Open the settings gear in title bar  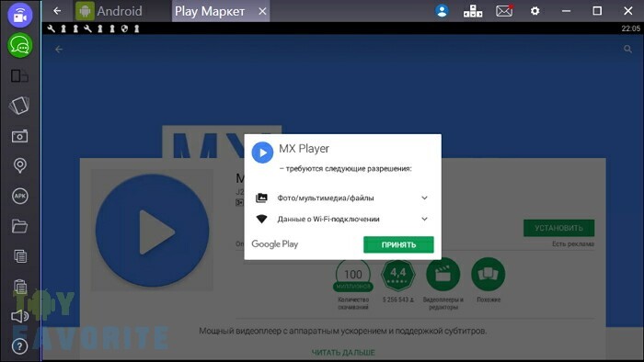(x=535, y=11)
